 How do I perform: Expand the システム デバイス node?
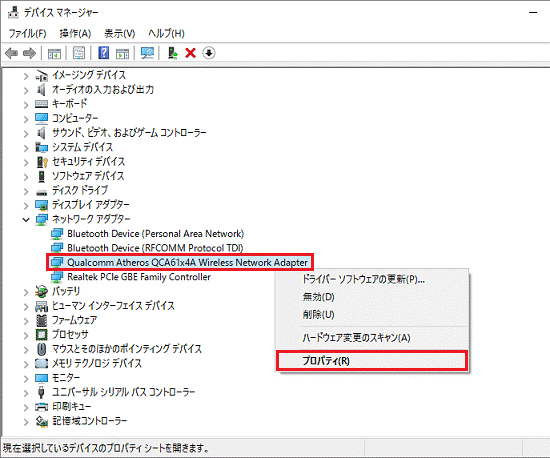point(26,147)
